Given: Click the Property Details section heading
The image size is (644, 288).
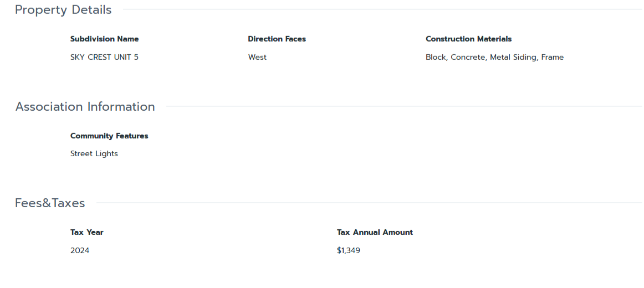Looking at the screenshot, I should point(63,10).
